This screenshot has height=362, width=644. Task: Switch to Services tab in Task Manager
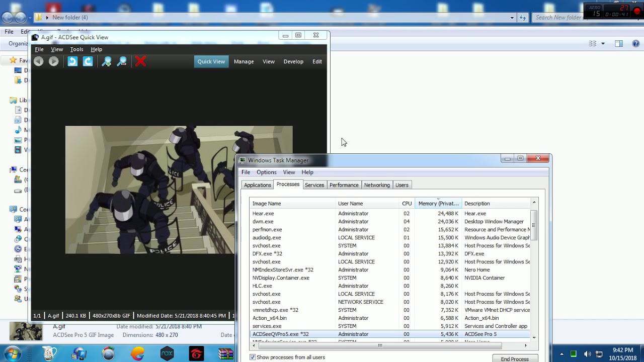[314, 185]
